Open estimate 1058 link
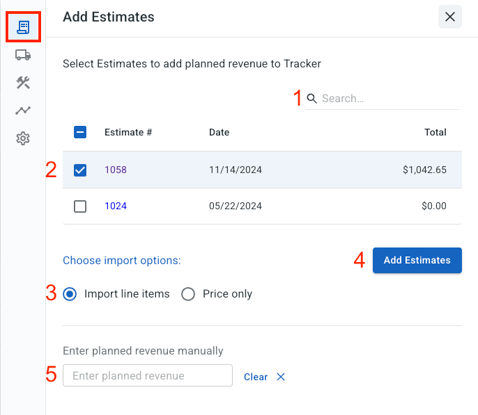 tap(116, 170)
